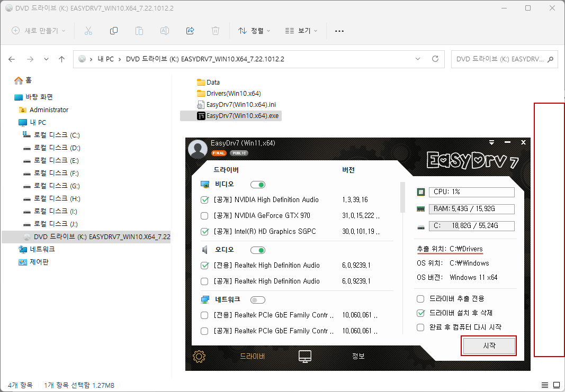
Task: Select 로컬 디스크 (C:) in navigation pane
Action: coord(51,135)
